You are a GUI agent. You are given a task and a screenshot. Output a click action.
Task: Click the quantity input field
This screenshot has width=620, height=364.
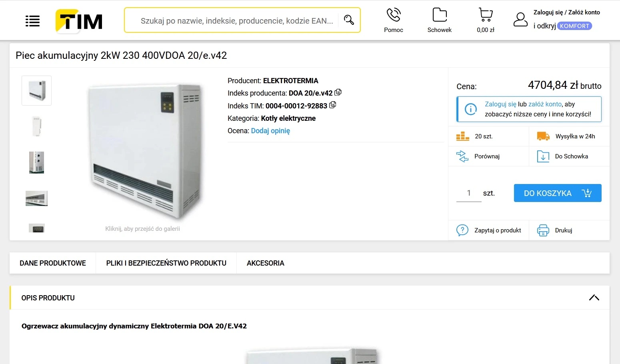pyautogui.click(x=469, y=193)
